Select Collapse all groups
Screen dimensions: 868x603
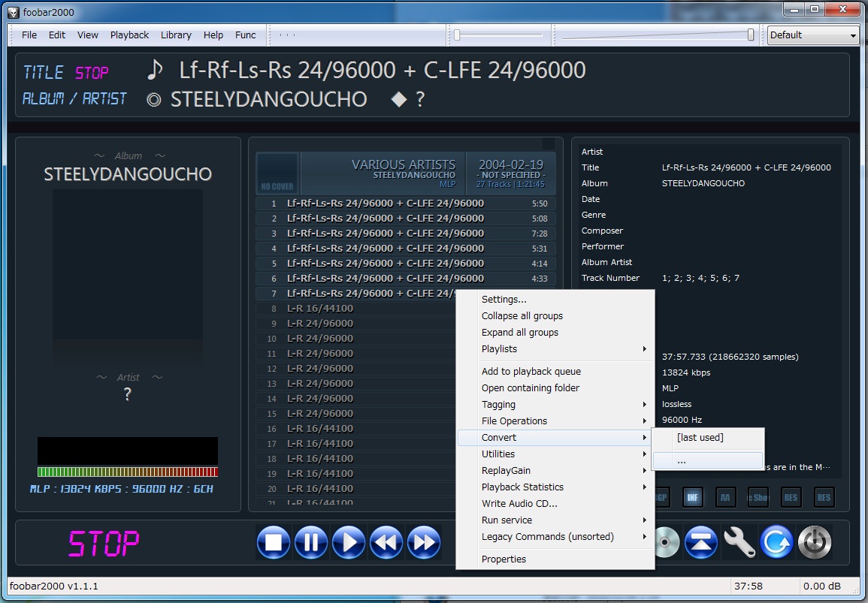[x=555, y=316]
